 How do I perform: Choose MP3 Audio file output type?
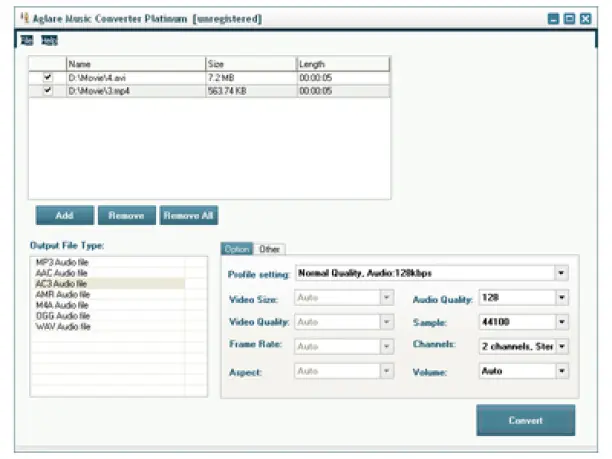click(x=62, y=262)
